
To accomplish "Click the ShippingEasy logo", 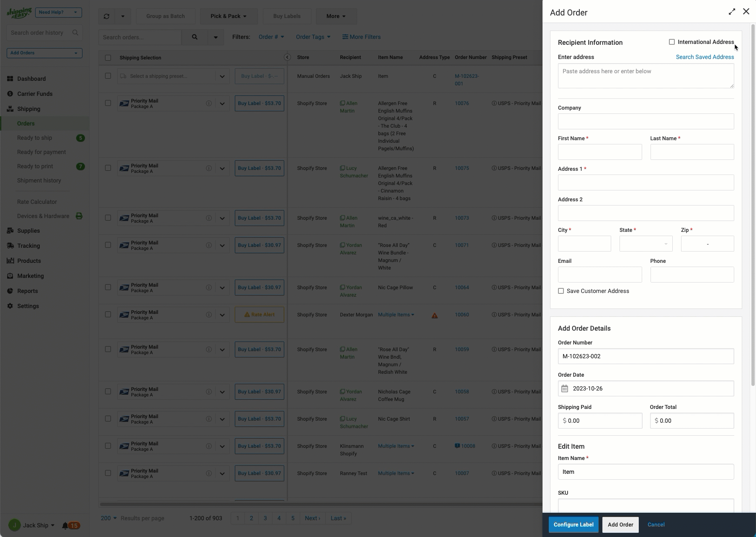I will pos(19,13).
